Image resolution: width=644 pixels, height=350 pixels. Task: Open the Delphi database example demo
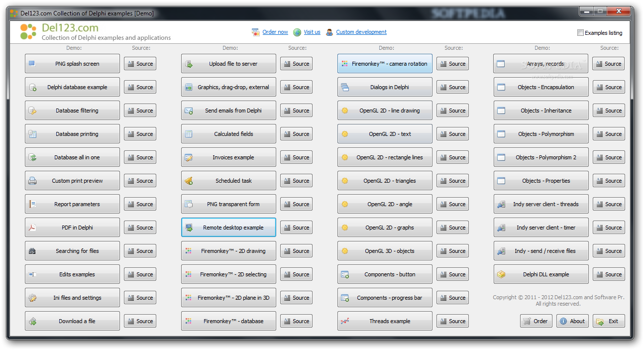coord(72,87)
